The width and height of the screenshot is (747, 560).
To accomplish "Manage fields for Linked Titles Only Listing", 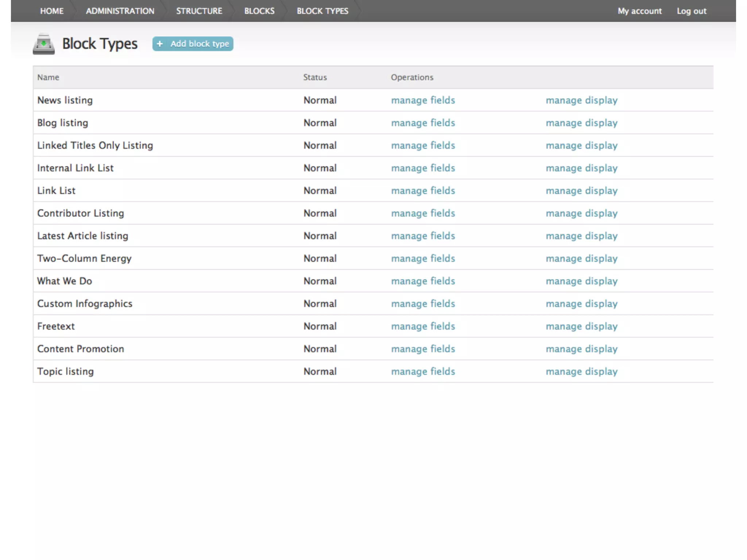I will (423, 145).
